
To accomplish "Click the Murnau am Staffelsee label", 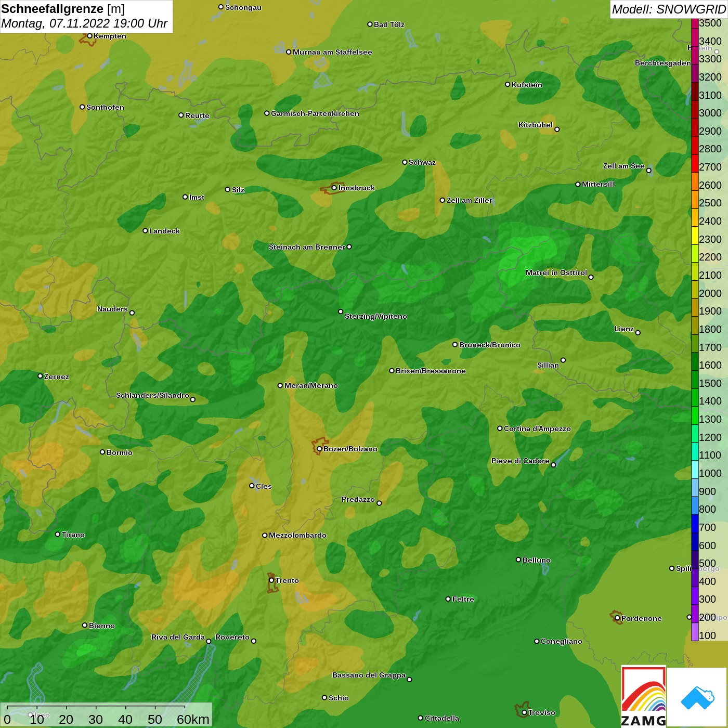I will (x=332, y=52).
